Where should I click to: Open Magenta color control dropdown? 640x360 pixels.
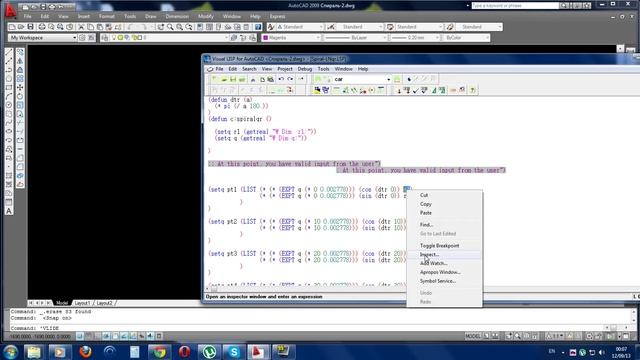click(291, 38)
